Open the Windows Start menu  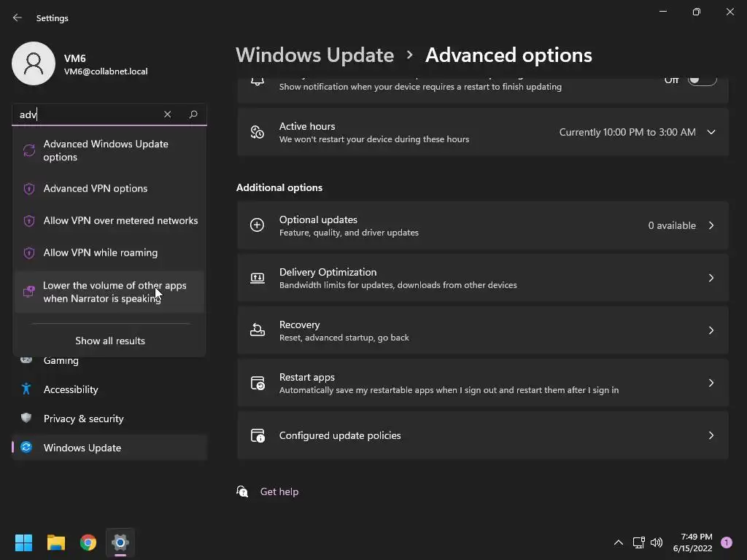23,542
